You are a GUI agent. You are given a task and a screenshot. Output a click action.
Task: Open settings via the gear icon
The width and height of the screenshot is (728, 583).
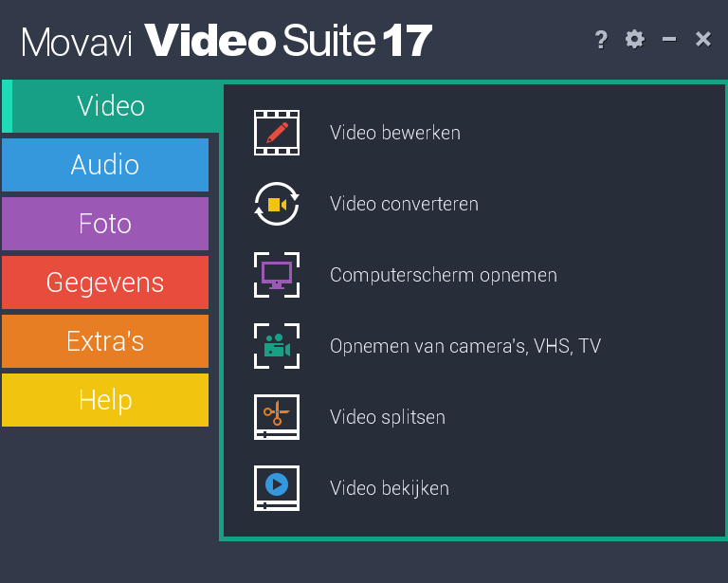635,39
